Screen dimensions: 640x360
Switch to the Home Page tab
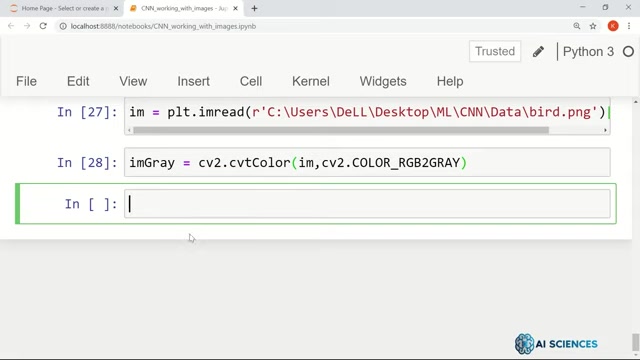63,8
